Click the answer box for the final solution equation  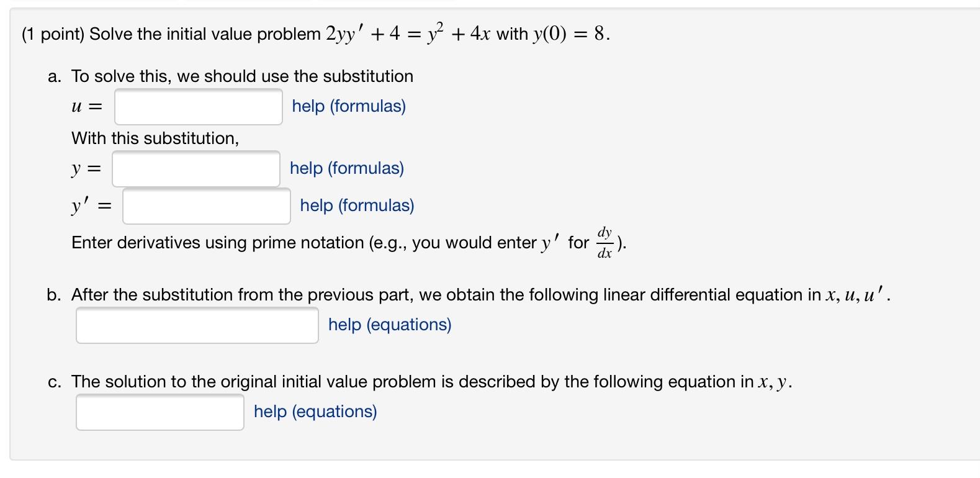point(160,412)
